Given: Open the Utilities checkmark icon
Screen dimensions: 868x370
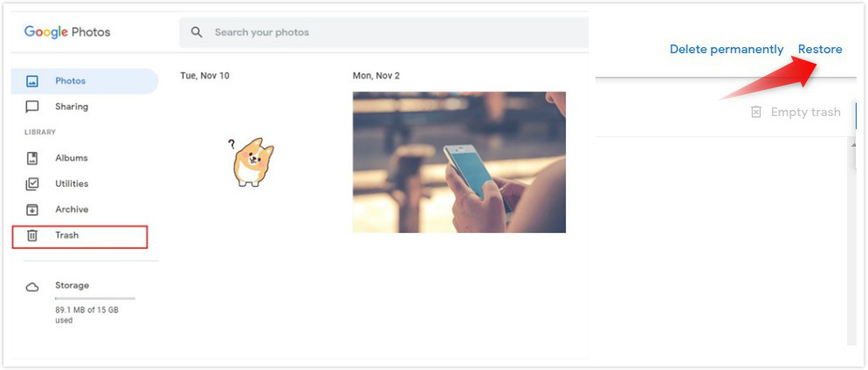Looking at the screenshot, I should [x=32, y=184].
